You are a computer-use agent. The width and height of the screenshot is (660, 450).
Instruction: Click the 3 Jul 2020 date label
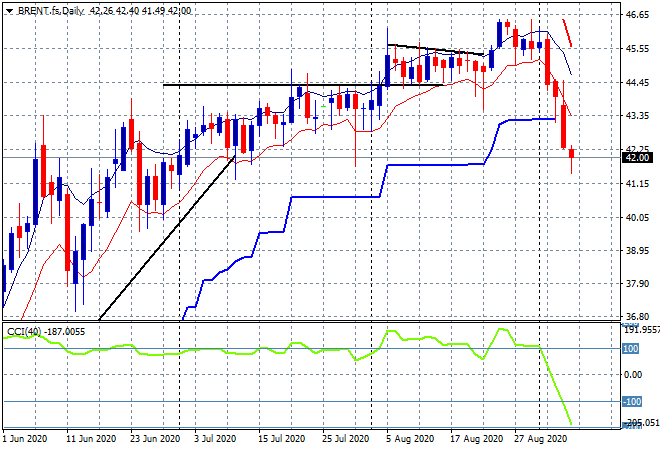217,439
